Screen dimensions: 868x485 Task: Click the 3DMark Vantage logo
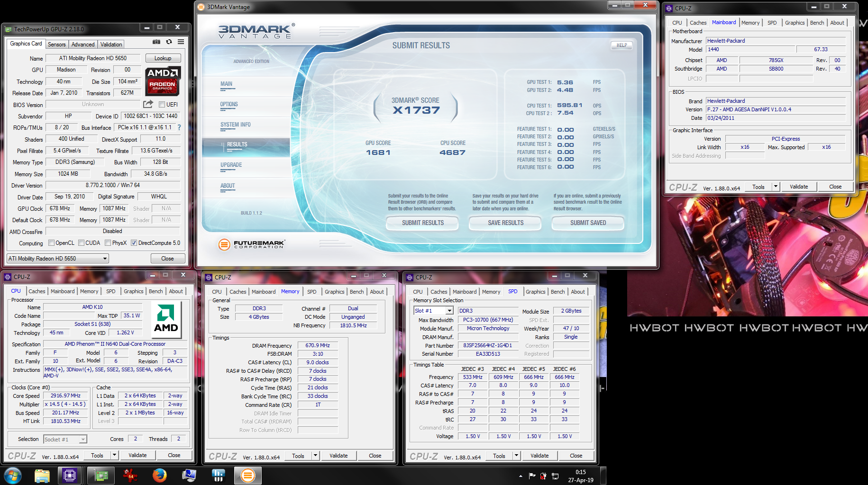(256, 31)
